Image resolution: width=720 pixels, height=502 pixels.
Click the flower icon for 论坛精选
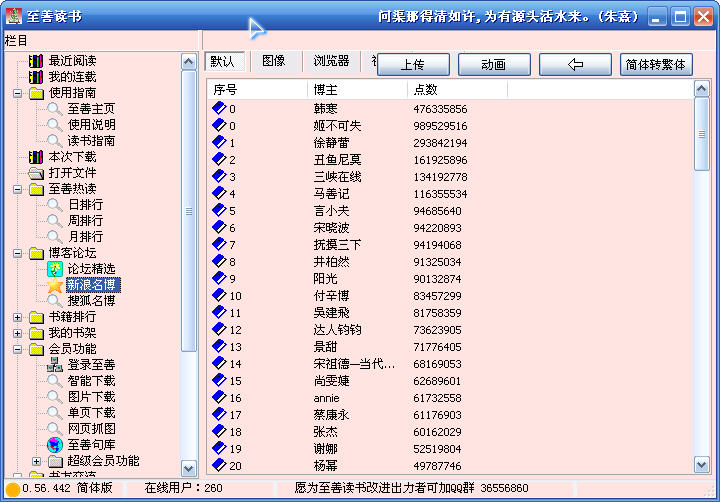click(55, 269)
